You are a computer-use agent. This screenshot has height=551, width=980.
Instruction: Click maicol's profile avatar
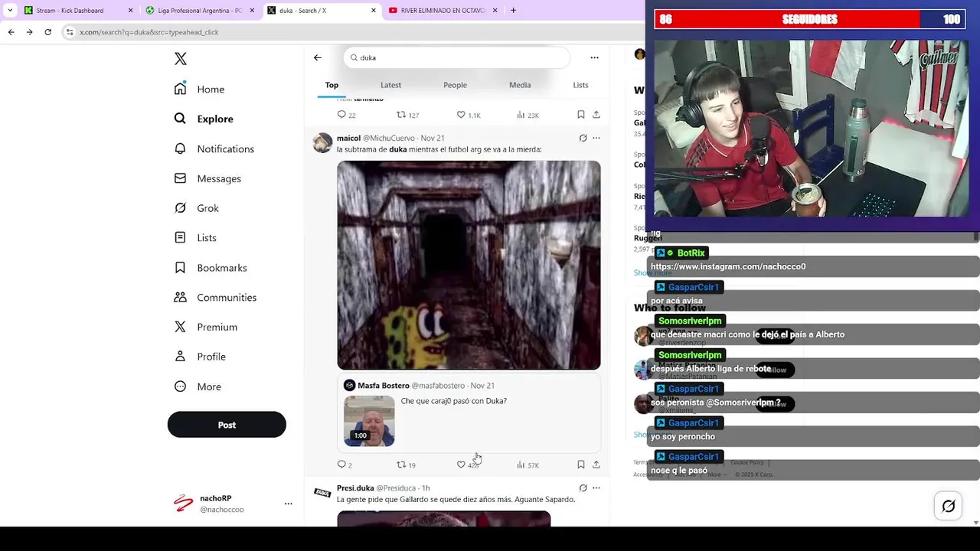point(322,143)
